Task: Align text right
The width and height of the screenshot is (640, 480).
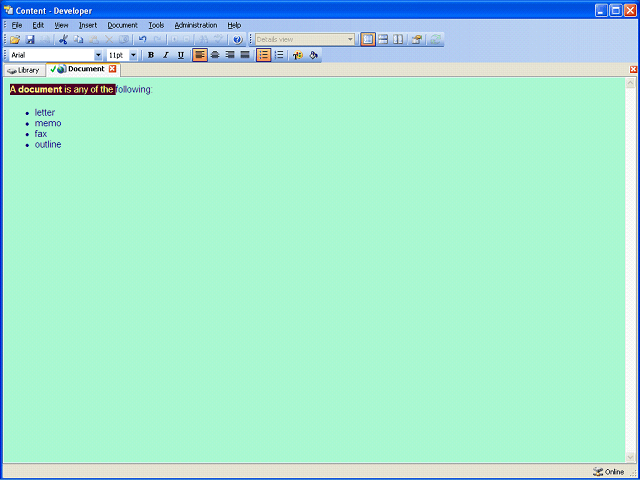Action: (230, 55)
